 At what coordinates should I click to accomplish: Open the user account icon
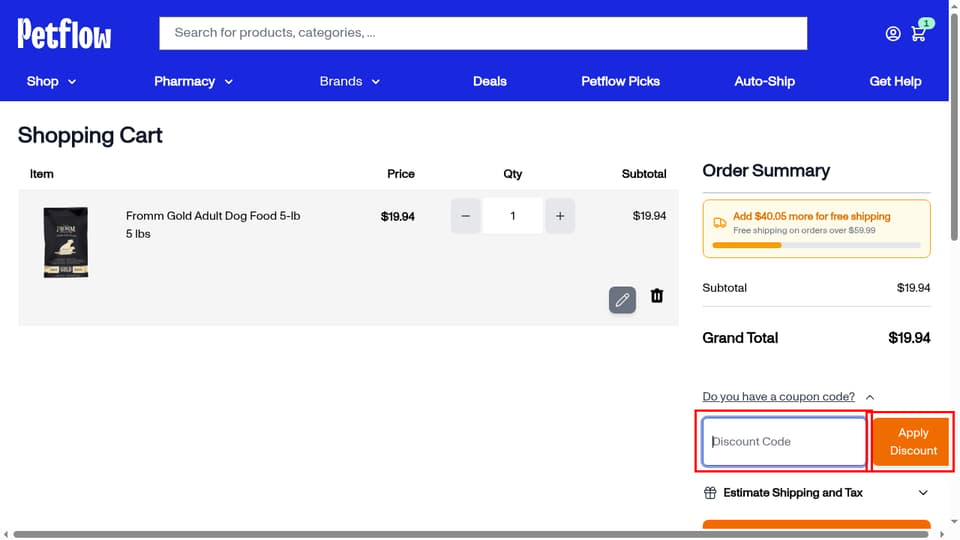(x=893, y=34)
